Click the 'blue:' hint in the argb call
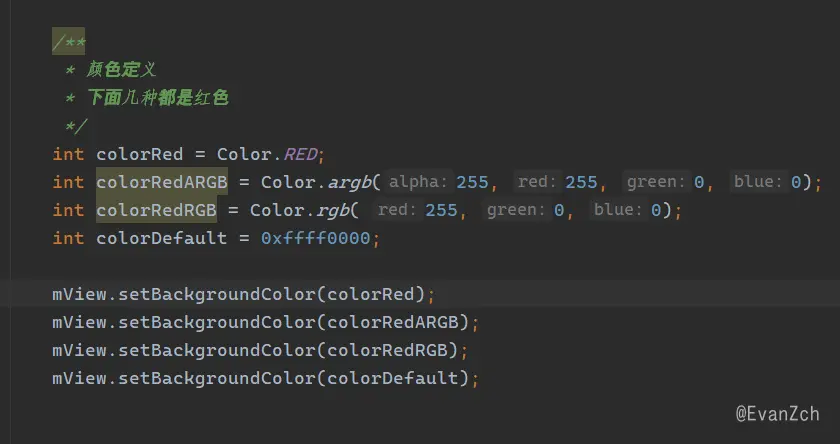The image size is (840, 444). pyautogui.click(x=759, y=182)
